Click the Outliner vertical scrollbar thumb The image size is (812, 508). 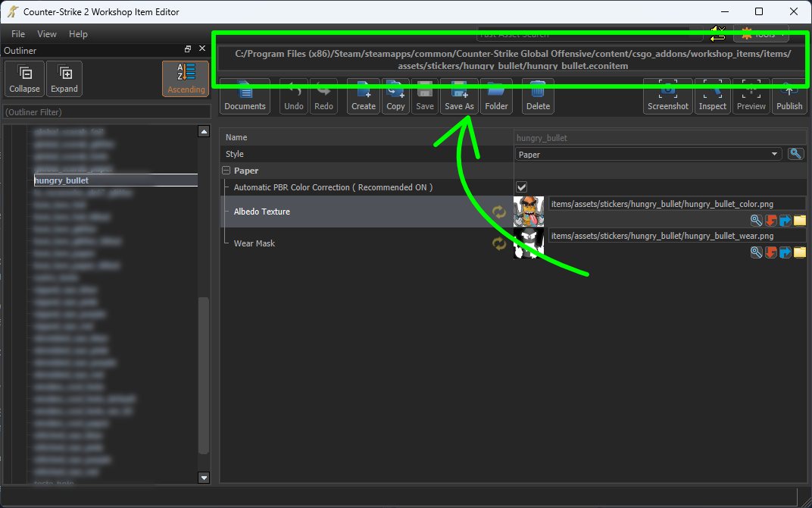tap(204, 376)
